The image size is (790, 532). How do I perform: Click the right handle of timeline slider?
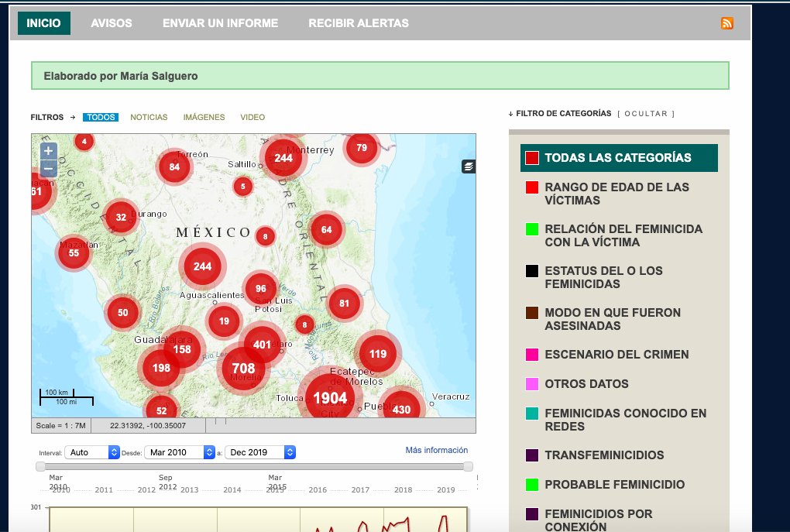[x=468, y=466]
